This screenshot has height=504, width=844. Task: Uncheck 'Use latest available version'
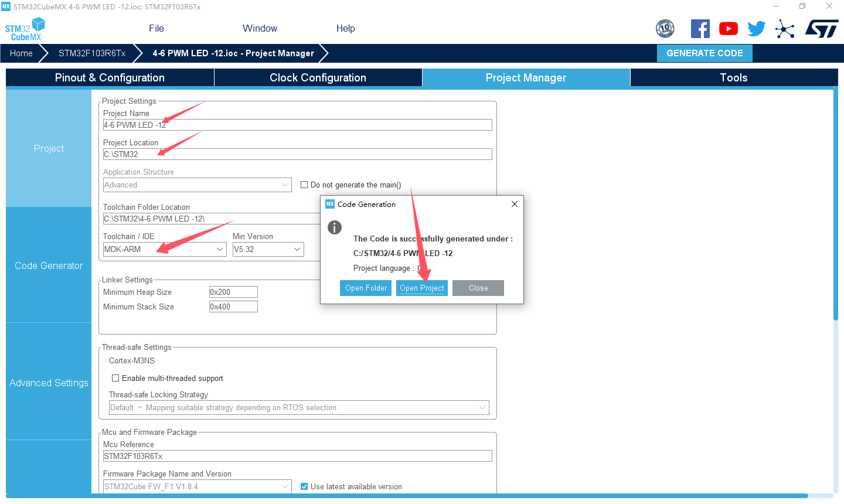304,486
